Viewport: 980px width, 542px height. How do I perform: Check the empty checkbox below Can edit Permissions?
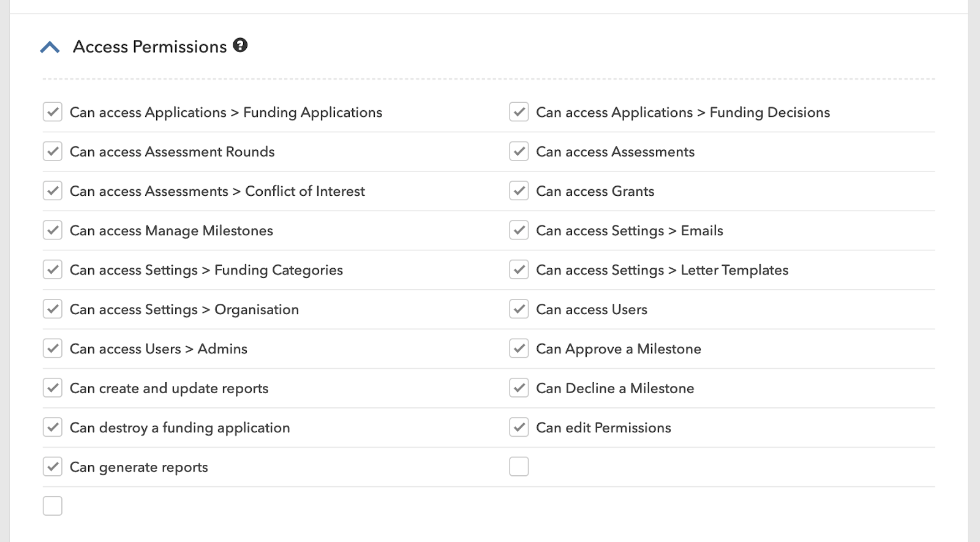click(519, 467)
